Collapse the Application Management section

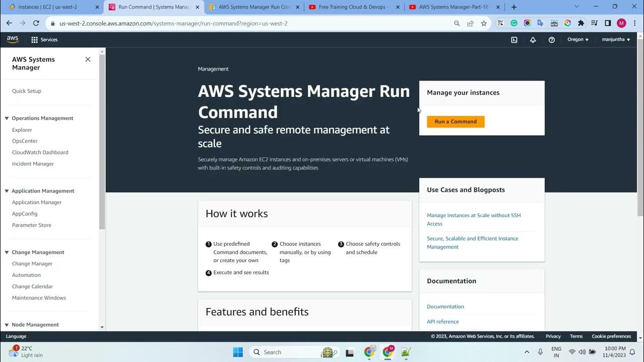pos(7,191)
